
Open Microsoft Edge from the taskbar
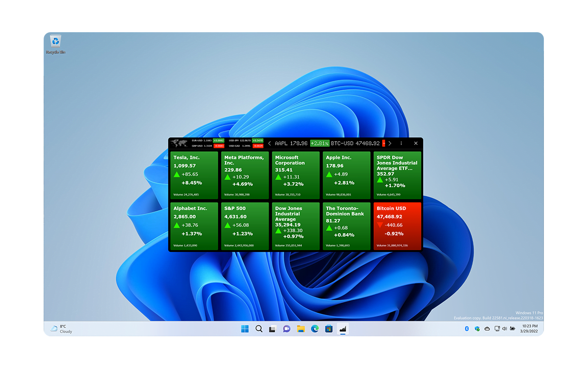click(315, 329)
